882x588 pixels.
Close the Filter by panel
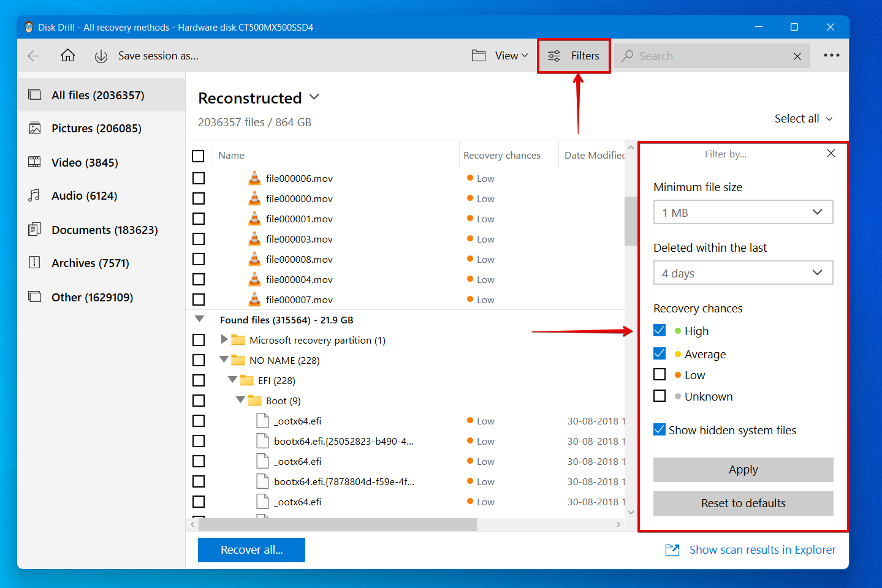831,153
